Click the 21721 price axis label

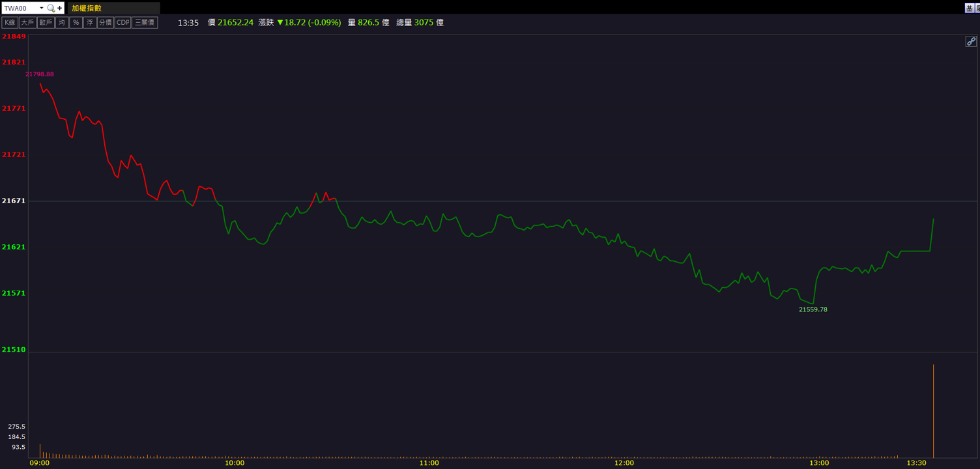coord(14,154)
